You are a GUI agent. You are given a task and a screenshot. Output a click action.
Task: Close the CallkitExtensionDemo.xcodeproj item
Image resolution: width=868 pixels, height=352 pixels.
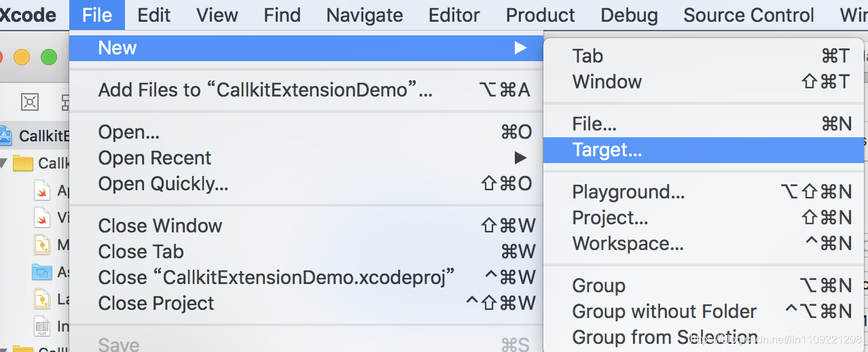click(x=306, y=277)
